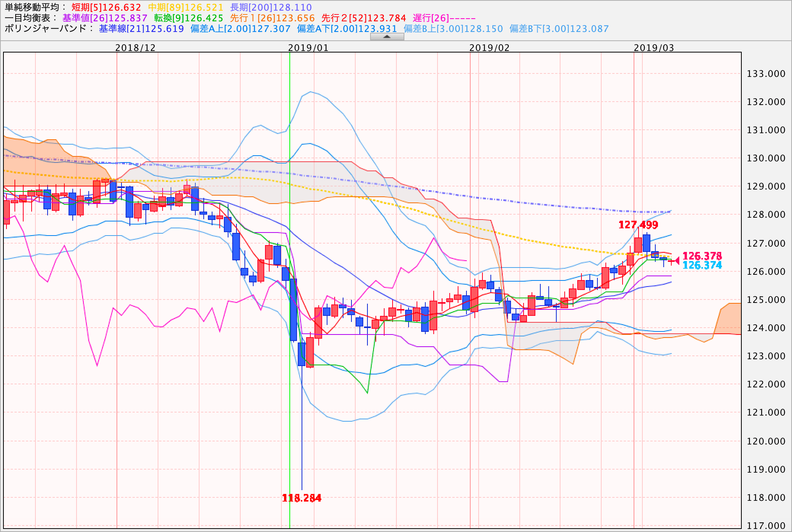792x532 pixels.
Task: Click the 2018/12 date axis label
Action: tap(136, 48)
